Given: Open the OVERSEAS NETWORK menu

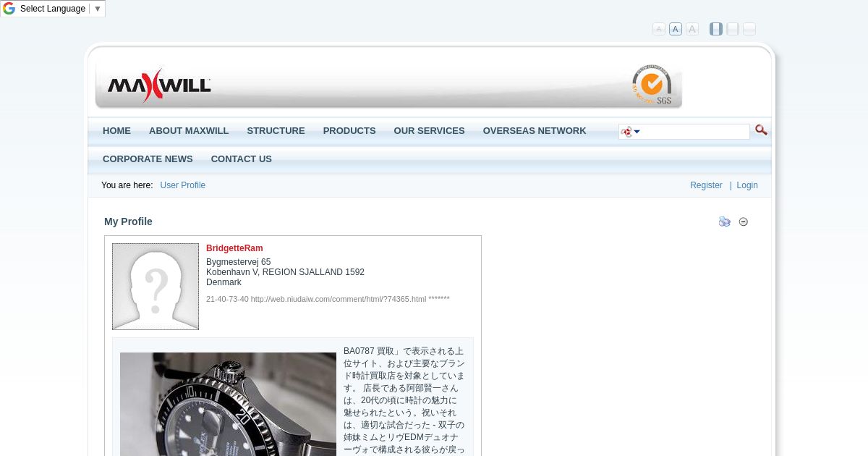Looking at the screenshot, I should pyautogui.click(x=535, y=131).
